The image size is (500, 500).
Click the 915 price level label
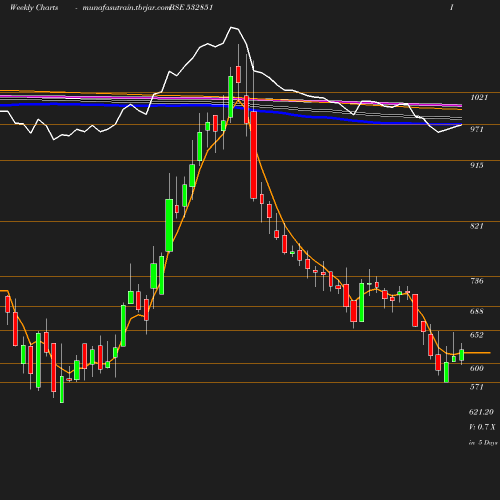[x=476, y=165]
